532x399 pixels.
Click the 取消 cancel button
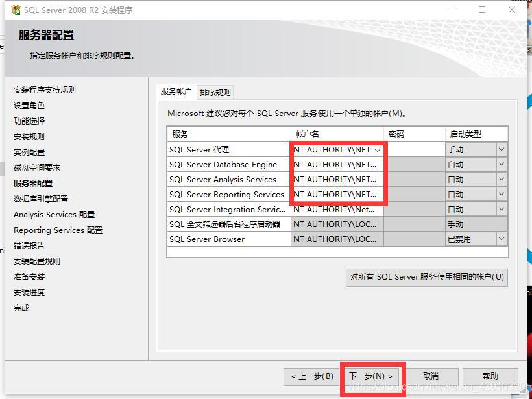431,376
